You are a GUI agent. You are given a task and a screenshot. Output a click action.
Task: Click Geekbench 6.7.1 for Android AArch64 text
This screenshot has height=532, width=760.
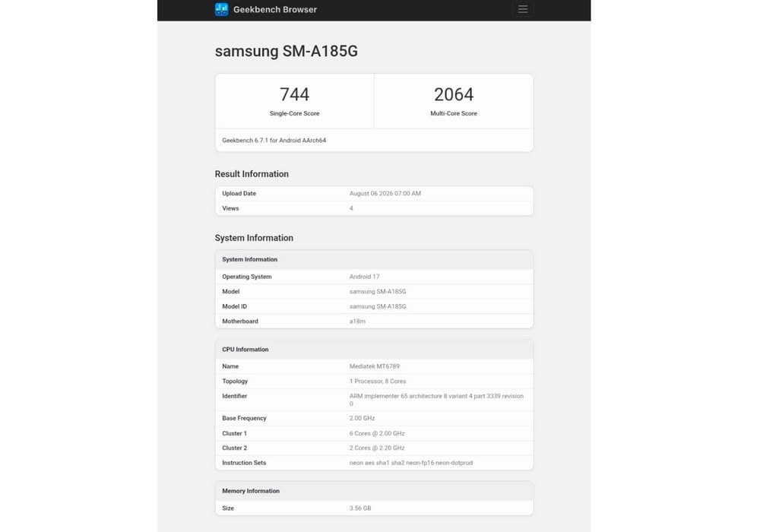(274, 141)
